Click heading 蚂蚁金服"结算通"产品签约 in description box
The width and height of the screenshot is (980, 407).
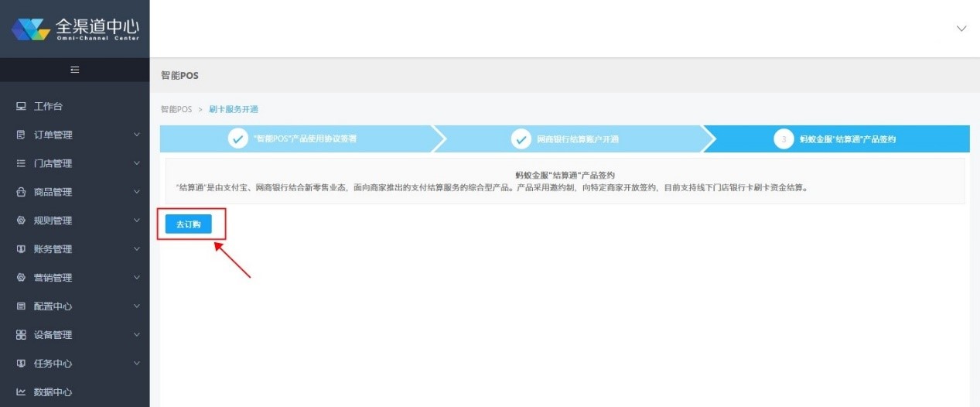[565, 176]
